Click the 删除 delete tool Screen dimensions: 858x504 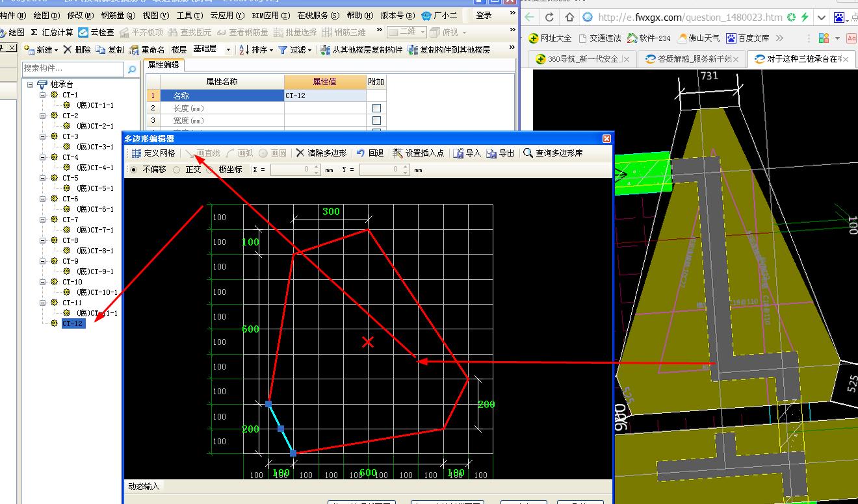(x=77, y=49)
